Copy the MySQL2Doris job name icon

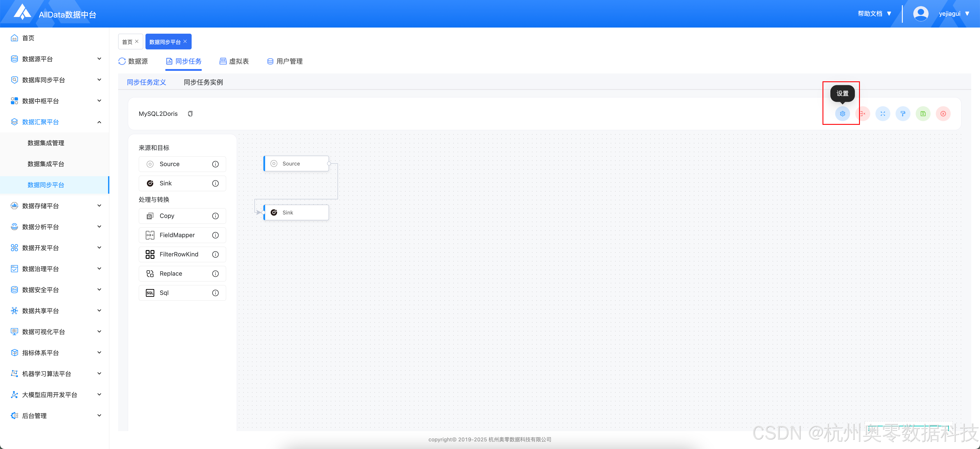tap(190, 114)
